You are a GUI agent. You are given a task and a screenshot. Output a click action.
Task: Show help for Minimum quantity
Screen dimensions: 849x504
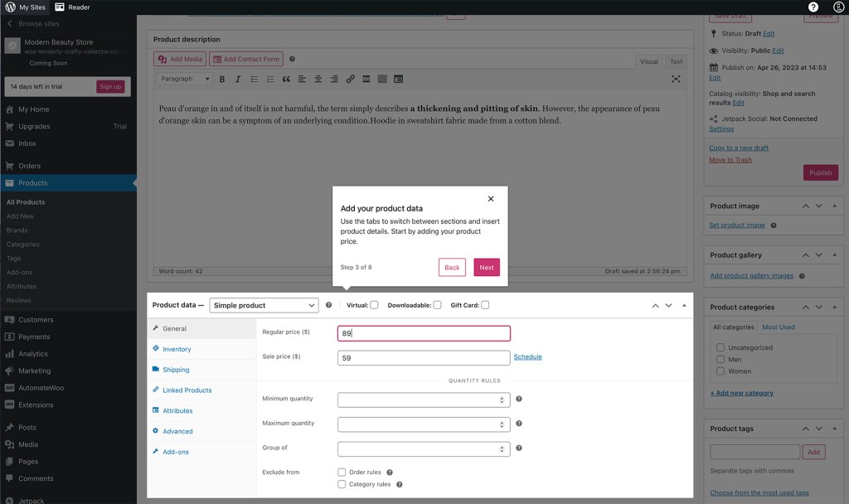519,399
